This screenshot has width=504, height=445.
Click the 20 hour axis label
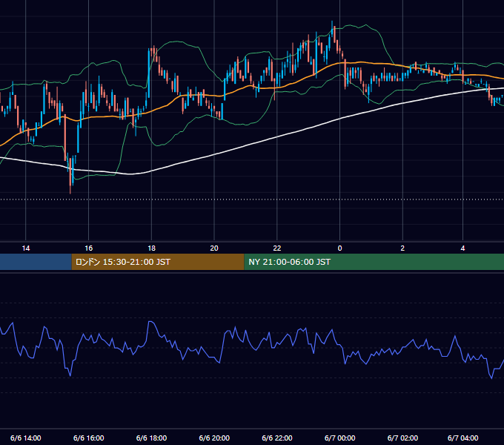point(214,248)
